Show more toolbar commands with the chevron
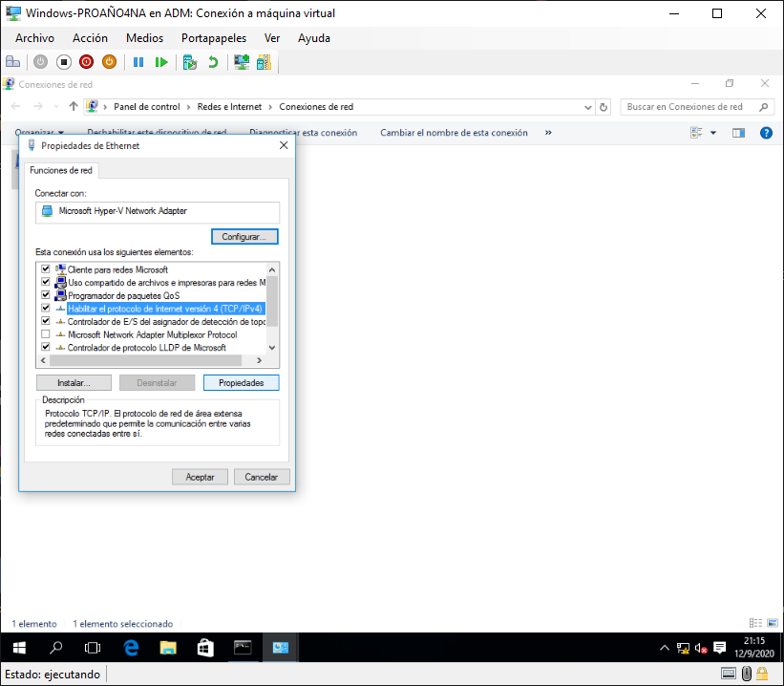The image size is (784, 686). pos(548,133)
